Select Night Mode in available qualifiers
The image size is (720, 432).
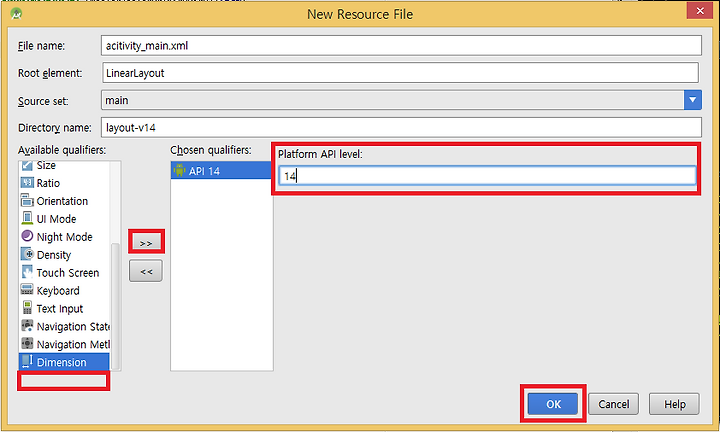tap(64, 236)
